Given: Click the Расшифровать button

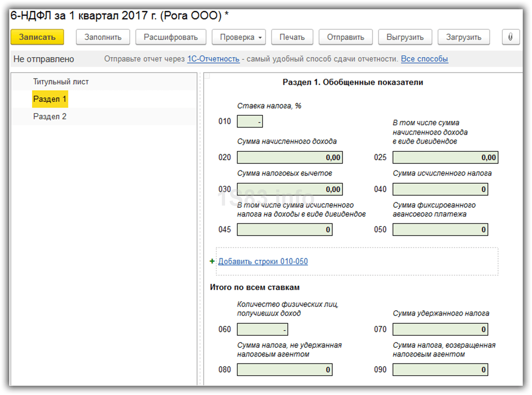Looking at the screenshot, I should pos(171,37).
